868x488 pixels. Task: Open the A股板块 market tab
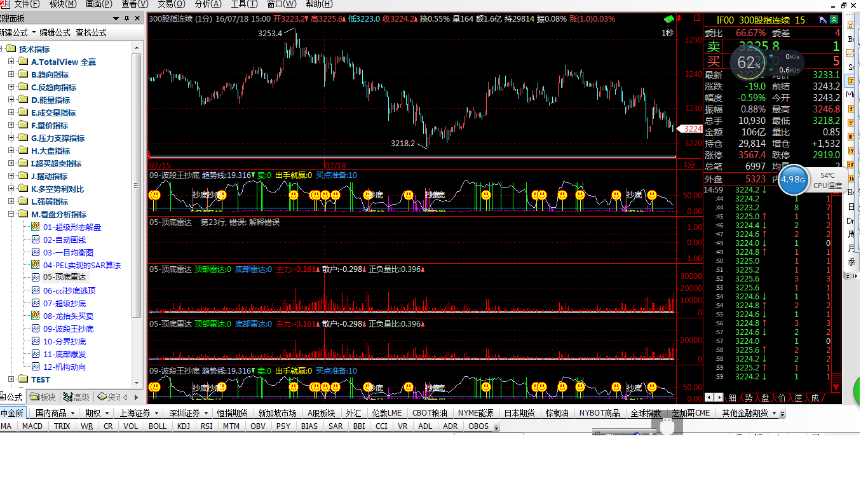(x=321, y=413)
